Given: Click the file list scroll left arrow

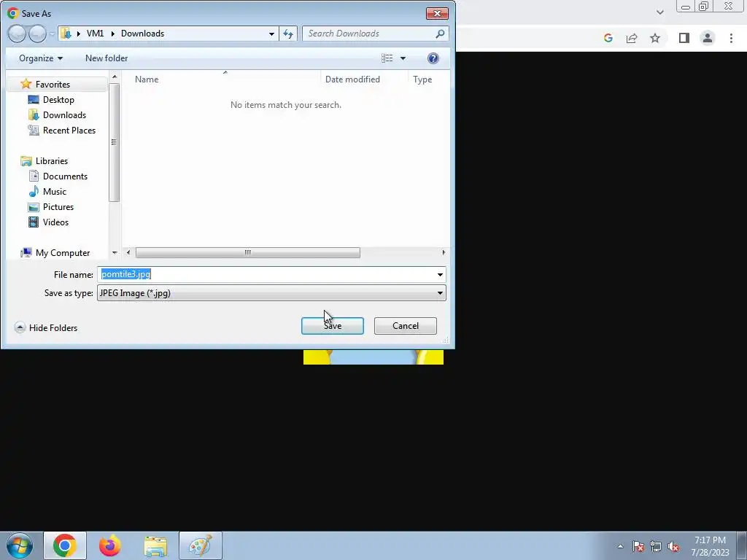Looking at the screenshot, I should tap(128, 252).
